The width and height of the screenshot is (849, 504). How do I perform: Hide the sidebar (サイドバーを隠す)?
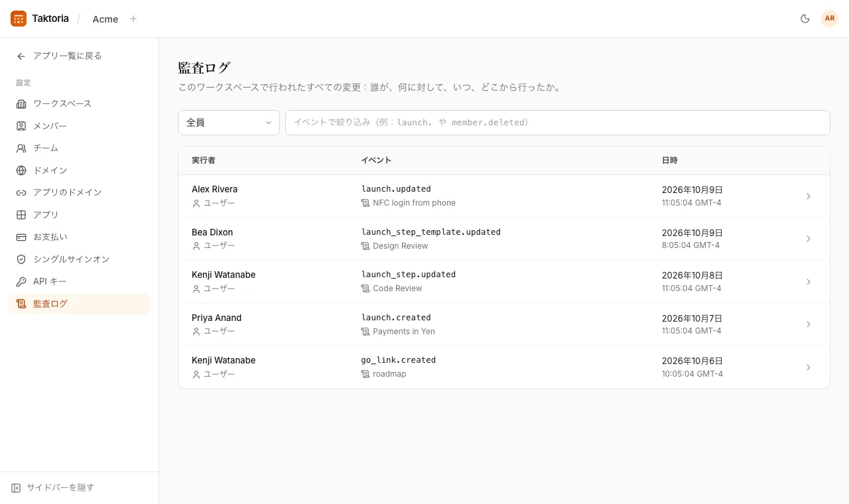[x=53, y=487]
